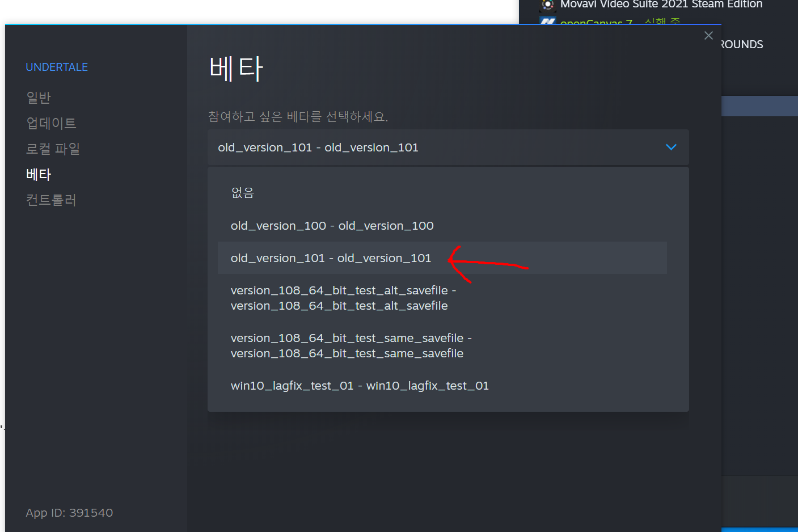Choose win10_lagfix_test_01 beta option
This screenshot has width=798, height=532.
point(442,386)
